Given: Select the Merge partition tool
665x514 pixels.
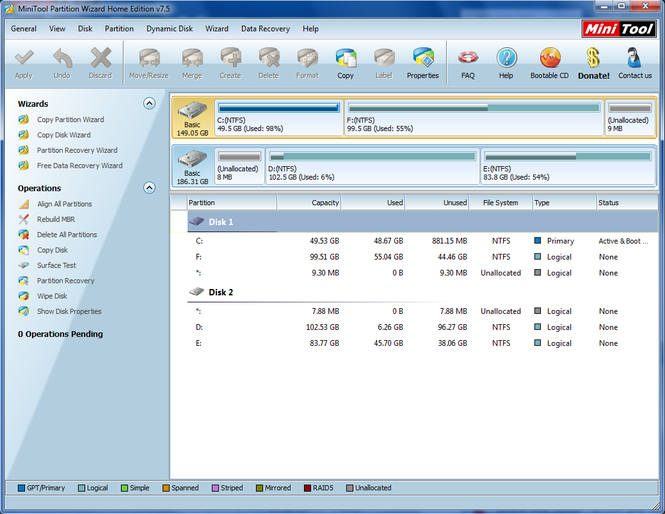Looking at the screenshot, I should (x=192, y=64).
